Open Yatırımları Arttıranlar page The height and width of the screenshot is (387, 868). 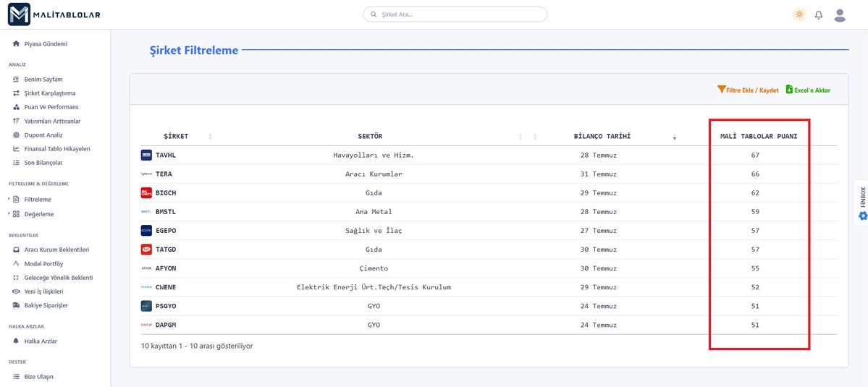53,121
